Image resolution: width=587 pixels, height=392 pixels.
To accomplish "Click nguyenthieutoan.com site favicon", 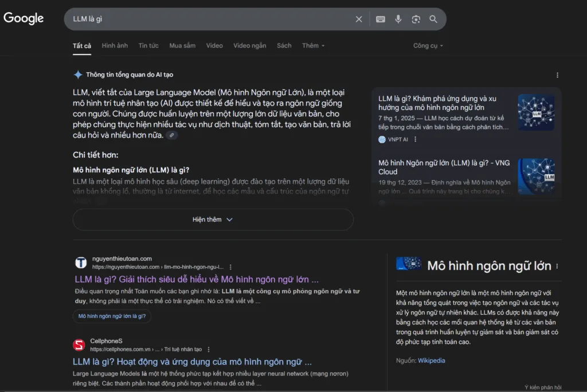I will pos(81,262).
